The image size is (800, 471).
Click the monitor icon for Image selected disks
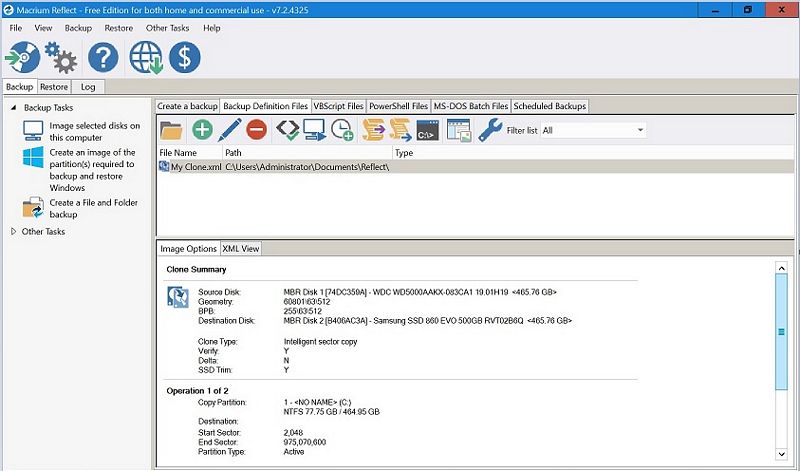coord(33,131)
